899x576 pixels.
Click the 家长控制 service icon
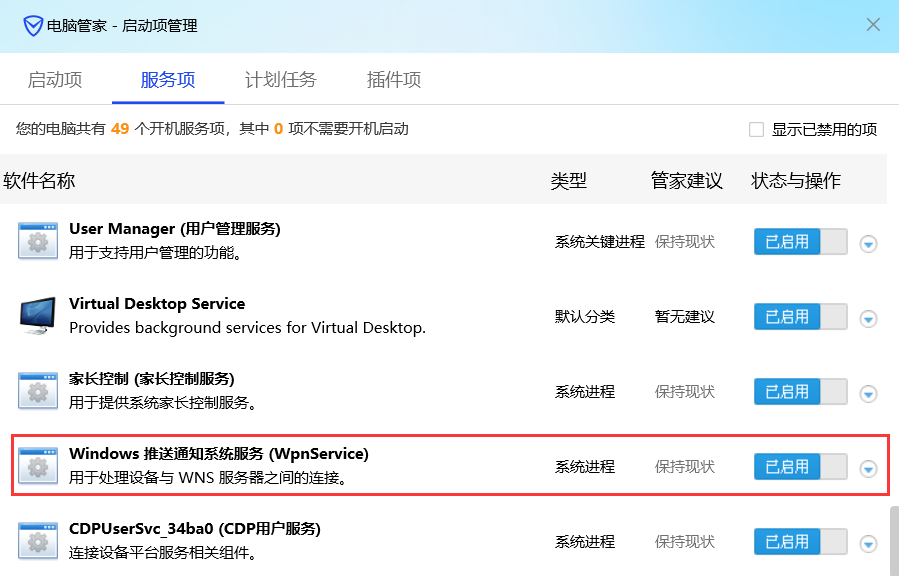click(38, 391)
